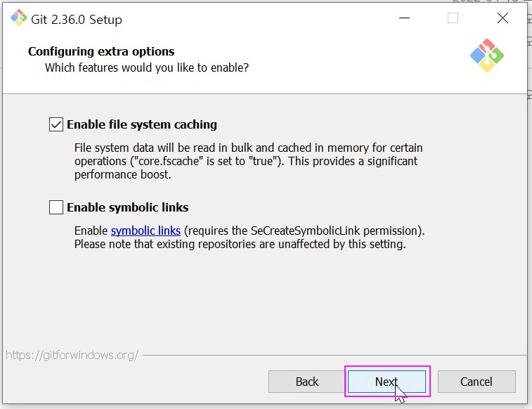Click the https://gitforwindows.org/ text
532x409 pixels.
click(x=72, y=355)
